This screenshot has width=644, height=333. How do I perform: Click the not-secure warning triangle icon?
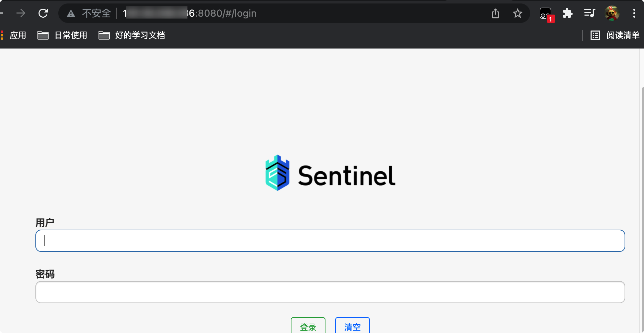tap(71, 14)
